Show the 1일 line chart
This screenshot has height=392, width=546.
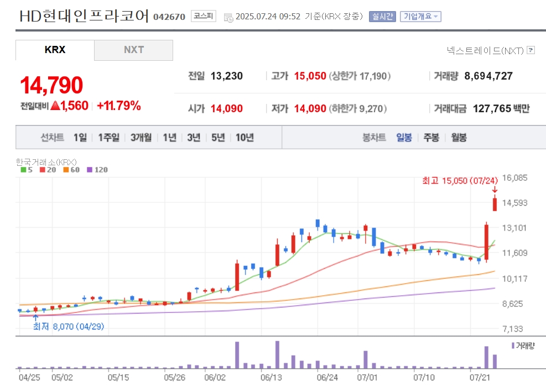pos(80,138)
